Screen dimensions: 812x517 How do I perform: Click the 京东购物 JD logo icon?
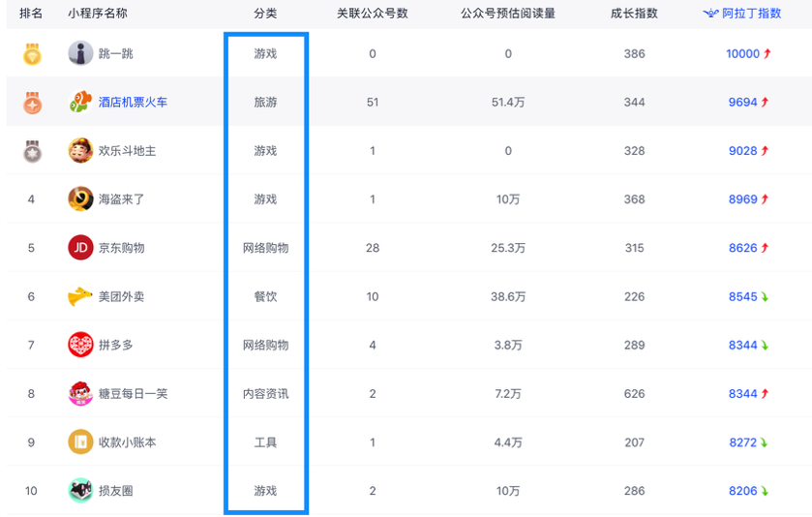tap(80, 248)
